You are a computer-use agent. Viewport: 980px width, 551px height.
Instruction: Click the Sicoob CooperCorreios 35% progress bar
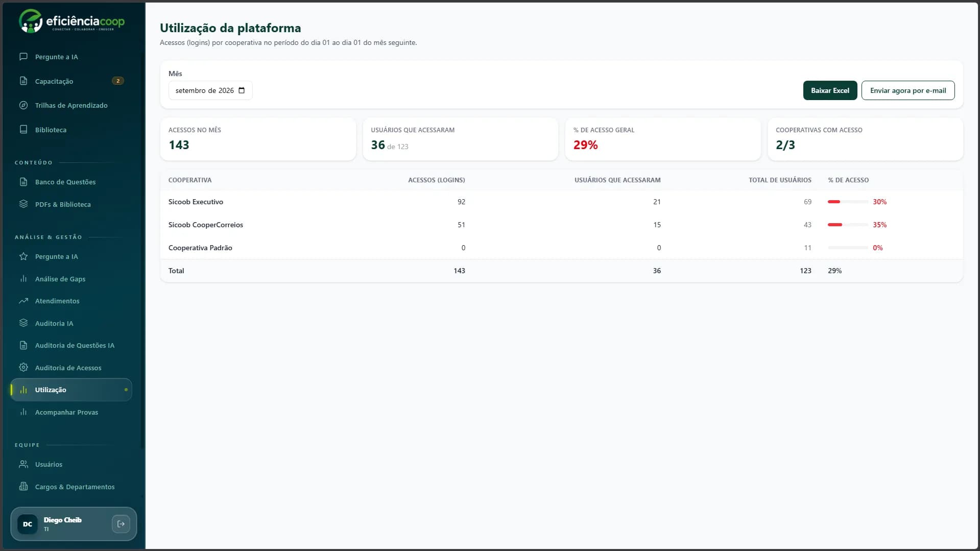(x=848, y=225)
